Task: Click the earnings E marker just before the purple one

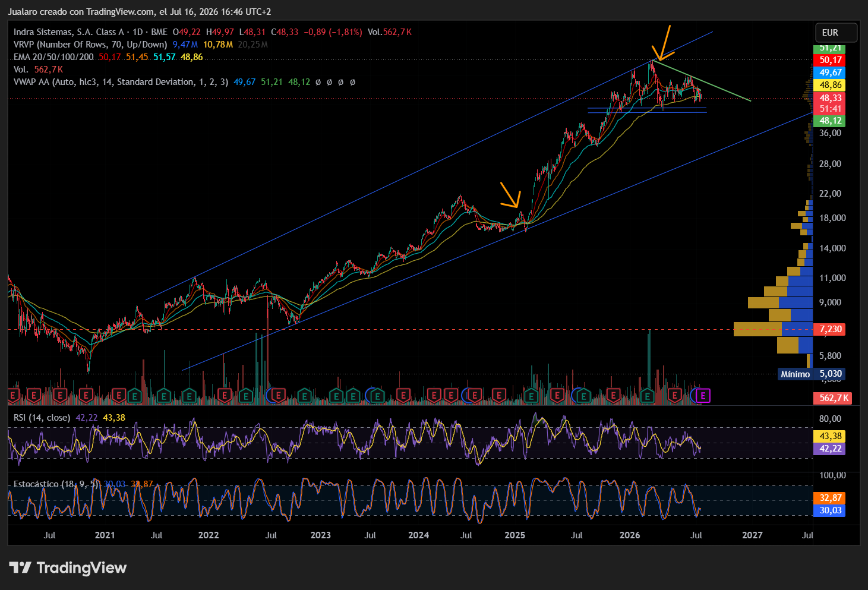Action: [x=675, y=396]
